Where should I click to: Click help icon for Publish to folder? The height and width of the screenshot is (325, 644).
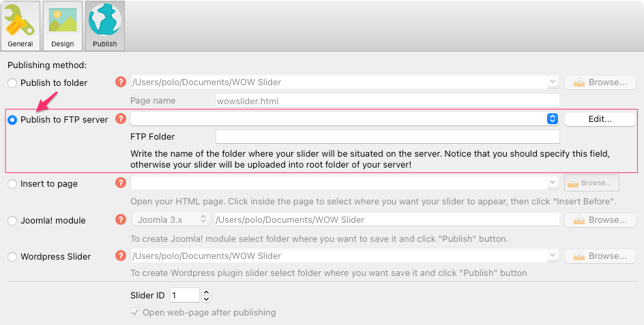tap(121, 82)
